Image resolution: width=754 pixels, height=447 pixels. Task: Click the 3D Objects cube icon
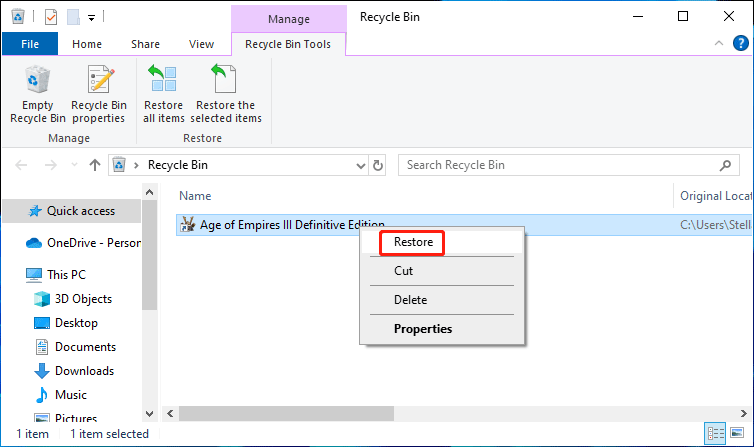coord(42,299)
